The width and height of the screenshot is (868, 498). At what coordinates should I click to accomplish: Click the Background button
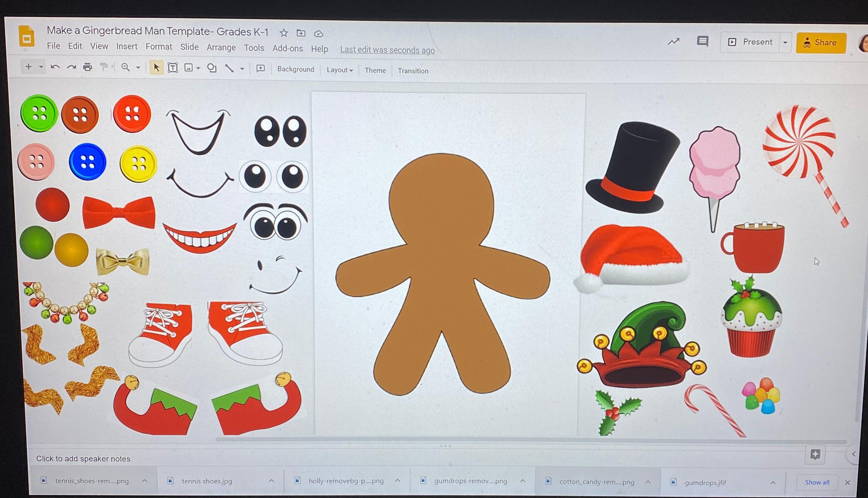(x=296, y=69)
